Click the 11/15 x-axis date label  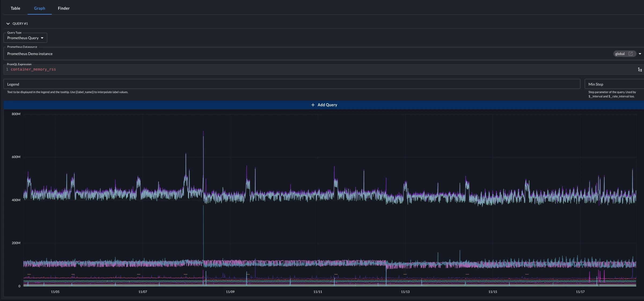click(493, 292)
